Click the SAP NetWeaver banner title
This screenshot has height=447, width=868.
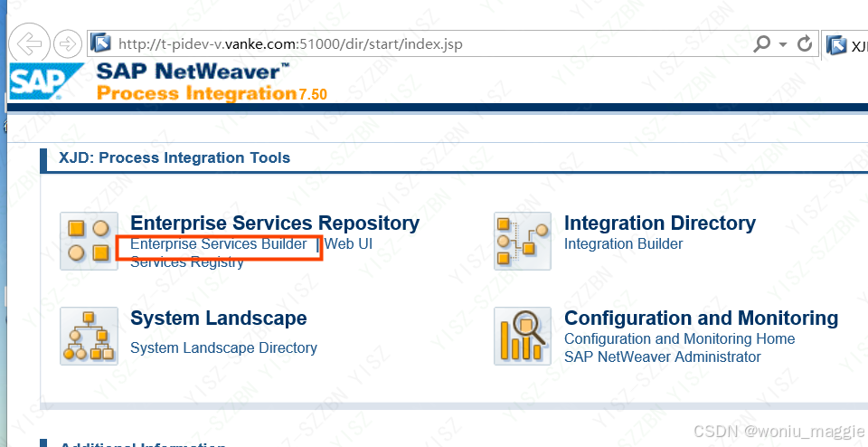tap(193, 72)
